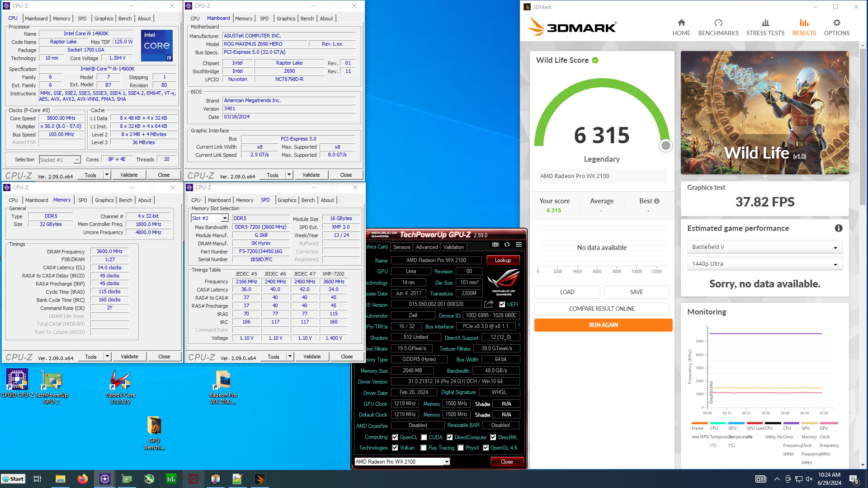868x488 pixels.
Task: Open the Radeon Pro WX 2100 desktop file
Action: click(223, 386)
